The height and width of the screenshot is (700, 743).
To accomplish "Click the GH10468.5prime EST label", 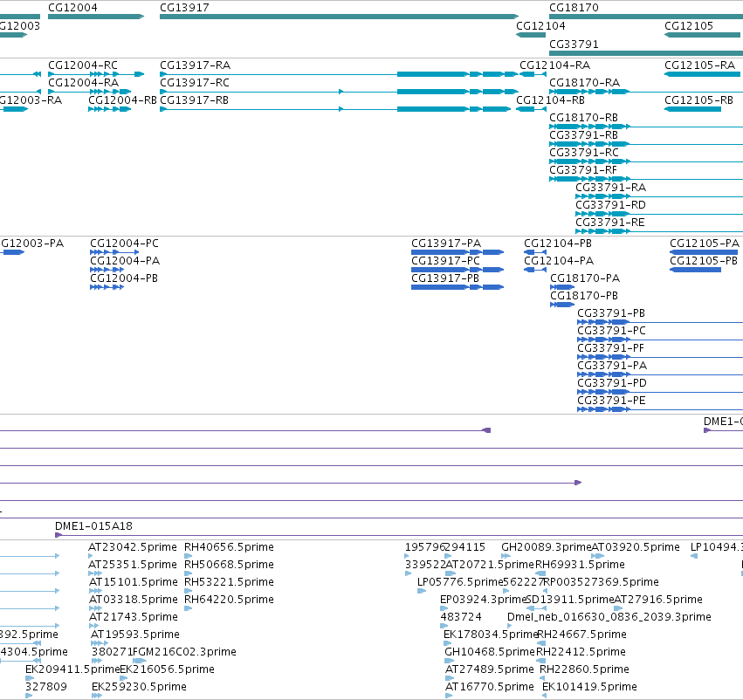I will pos(490,652).
